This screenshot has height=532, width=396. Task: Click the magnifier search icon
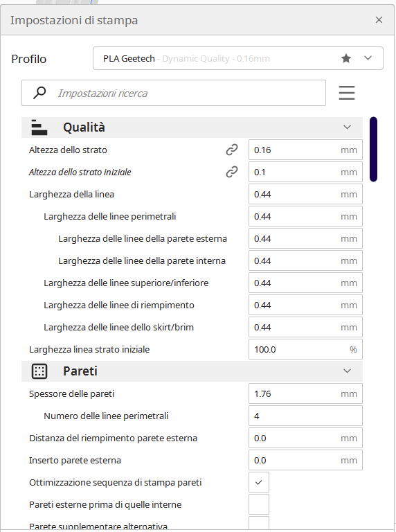(x=39, y=93)
